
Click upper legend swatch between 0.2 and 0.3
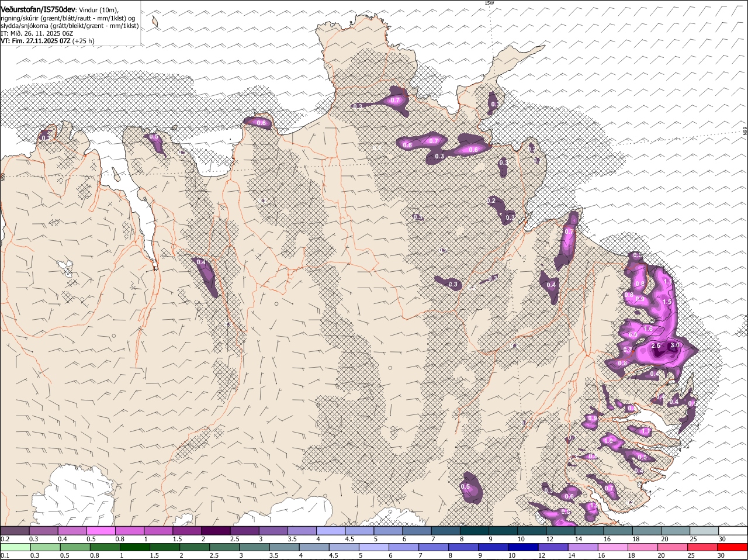tap(15, 531)
